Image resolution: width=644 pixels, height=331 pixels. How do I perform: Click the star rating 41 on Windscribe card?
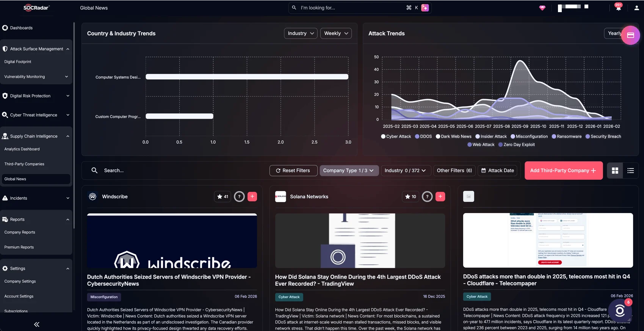click(x=223, y=196)
